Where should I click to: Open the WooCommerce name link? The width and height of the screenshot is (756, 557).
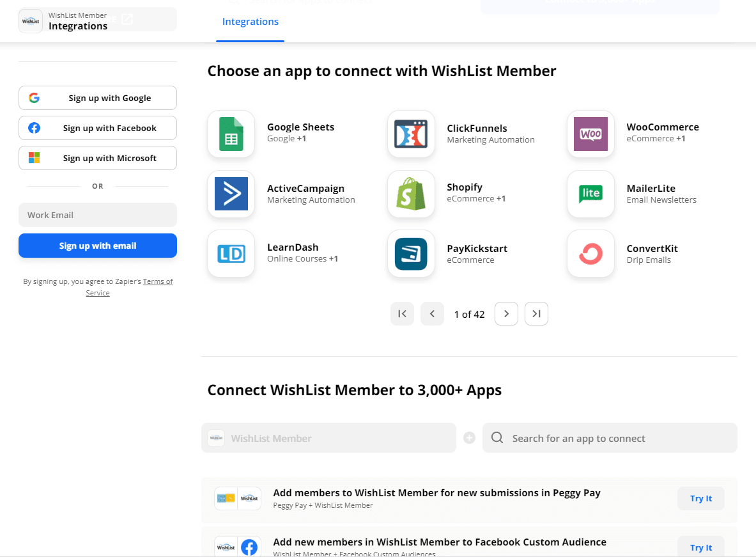(x=663, y=127)
